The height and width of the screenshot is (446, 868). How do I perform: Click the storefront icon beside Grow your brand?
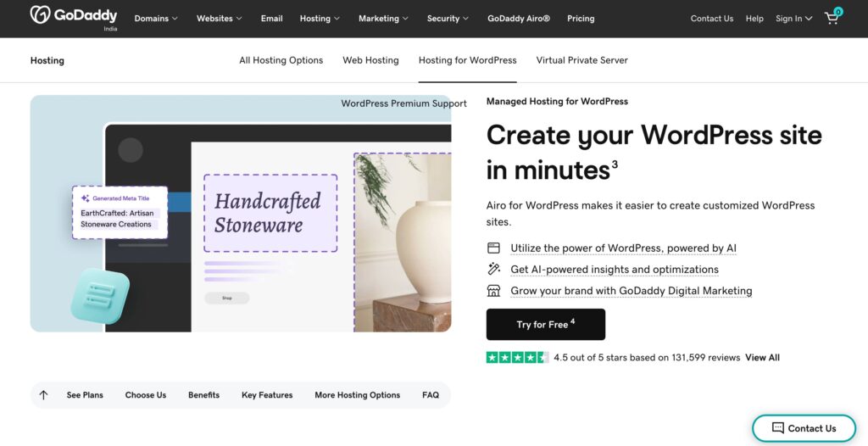point(493,290)
